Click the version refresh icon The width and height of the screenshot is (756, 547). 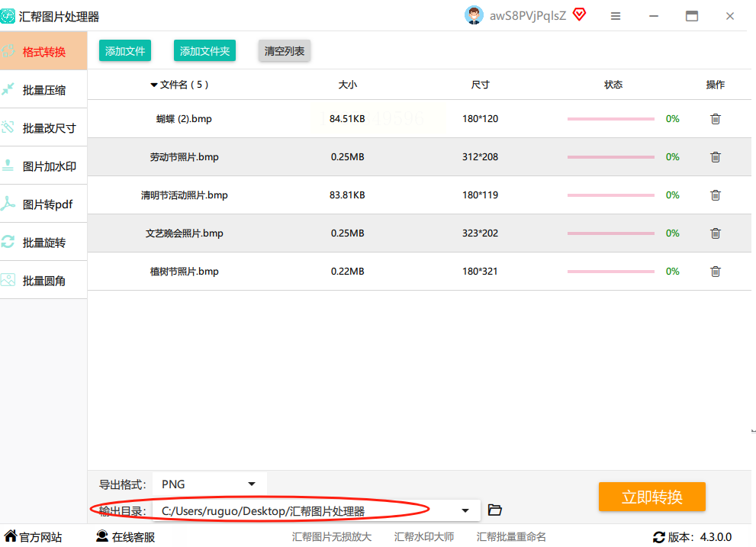click(658, 537)
